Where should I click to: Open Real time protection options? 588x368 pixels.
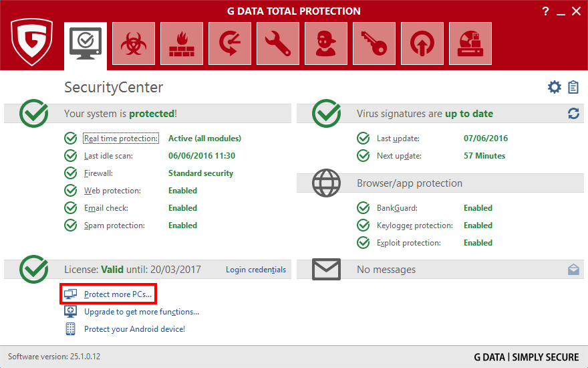[121, 139]
